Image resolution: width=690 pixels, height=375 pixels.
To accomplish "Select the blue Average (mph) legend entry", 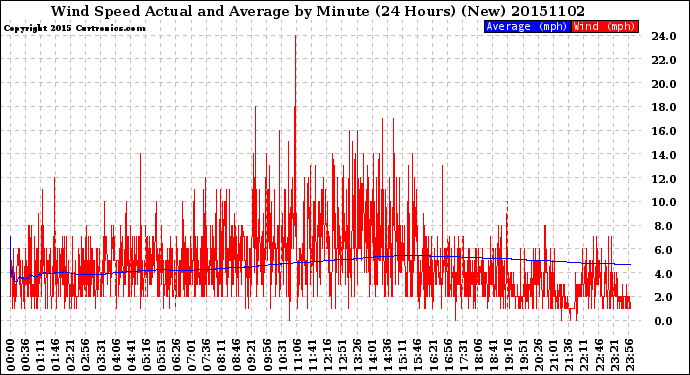I will (527, 26).
